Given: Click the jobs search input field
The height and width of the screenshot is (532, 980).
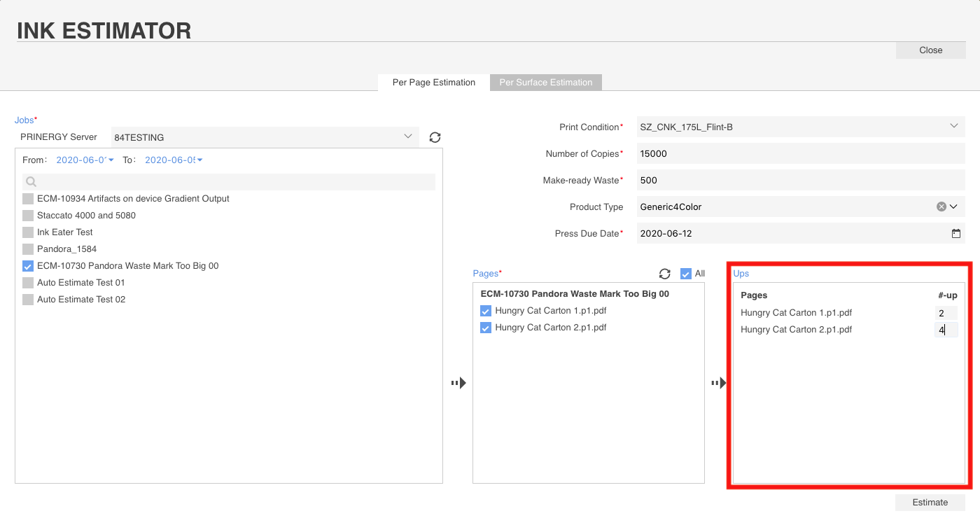Looking at the screenshot, I should click(229, 182).
